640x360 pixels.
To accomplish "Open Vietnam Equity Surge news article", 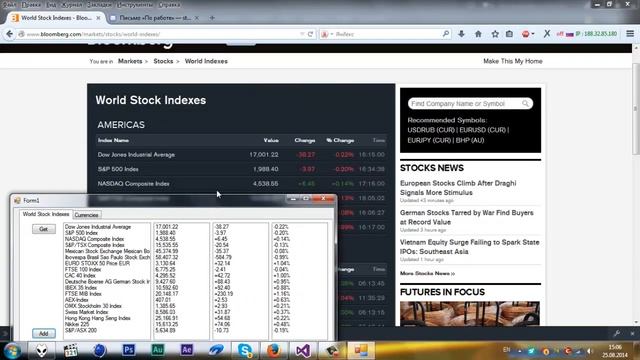I will [x=469, y=247].
